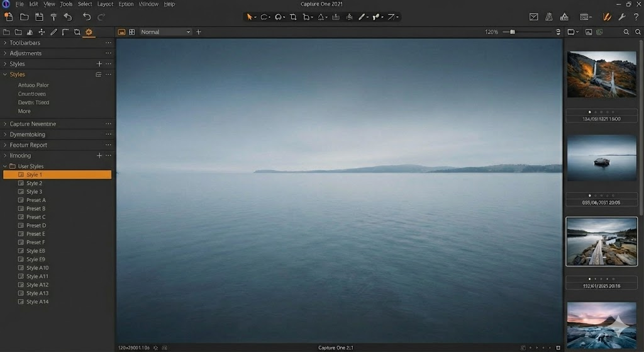This screenshot has height=352, width=644.
Task: Open the Tools menu
Action: click(x=66, y=4)
